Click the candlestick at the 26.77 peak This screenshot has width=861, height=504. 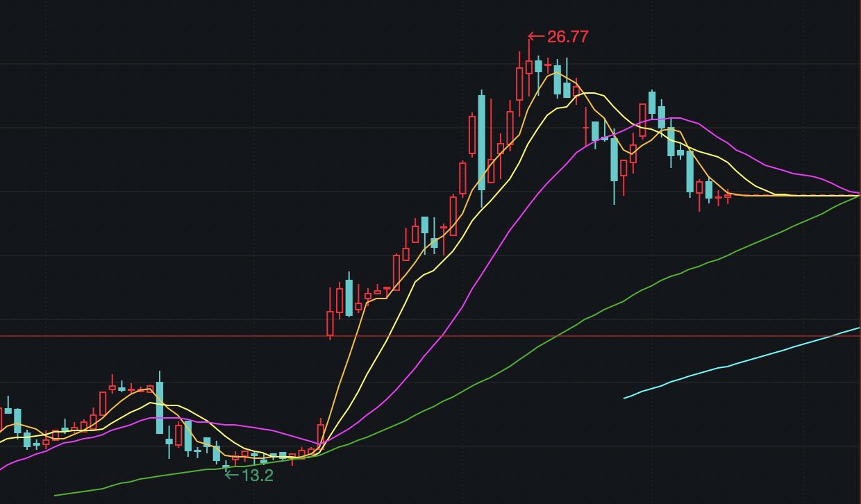pos(529,67)
